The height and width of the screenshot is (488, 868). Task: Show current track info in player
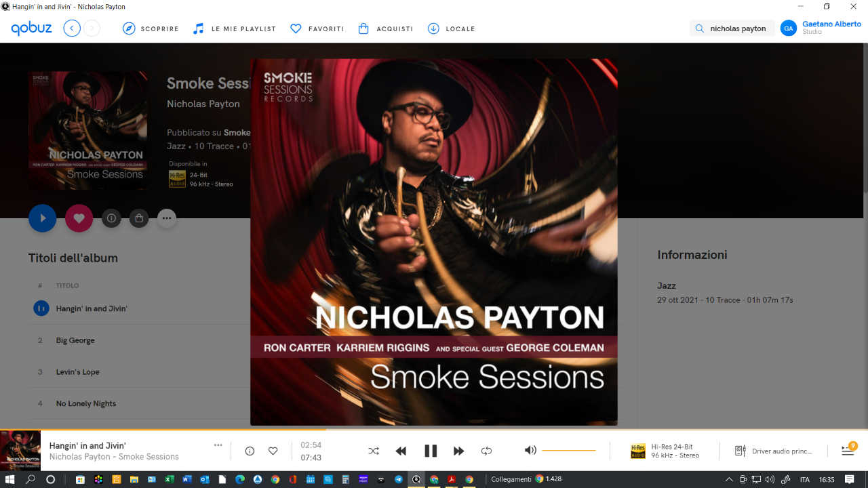[x=250, y=451]
